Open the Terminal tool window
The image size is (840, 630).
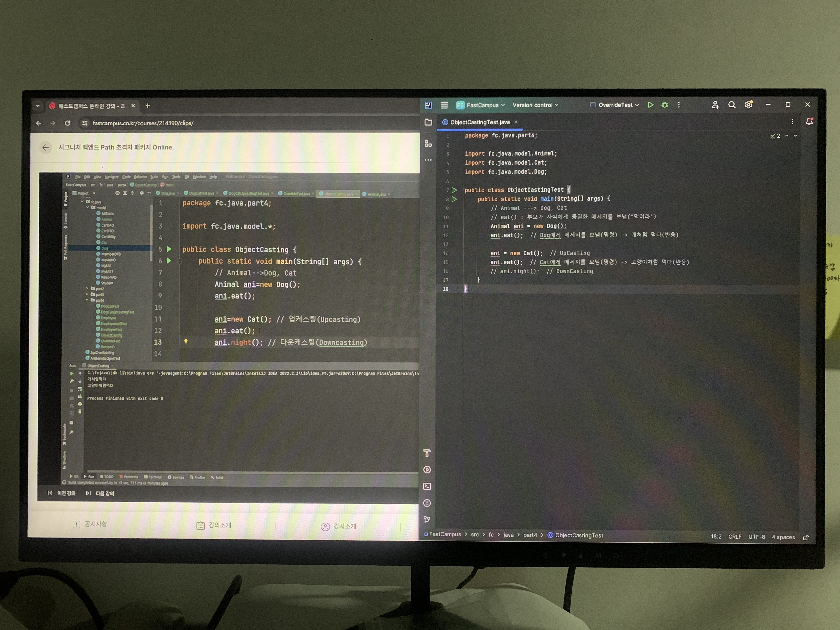(427, 486)
